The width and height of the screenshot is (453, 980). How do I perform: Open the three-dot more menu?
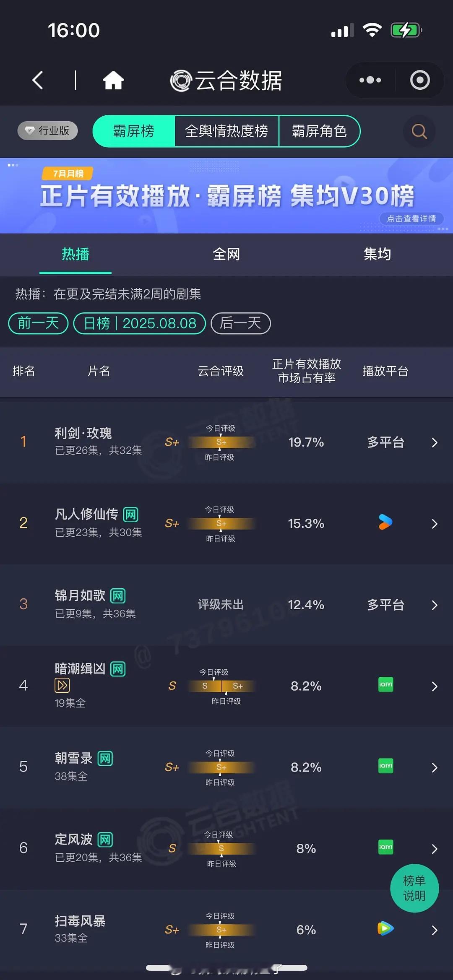point(370,80)
